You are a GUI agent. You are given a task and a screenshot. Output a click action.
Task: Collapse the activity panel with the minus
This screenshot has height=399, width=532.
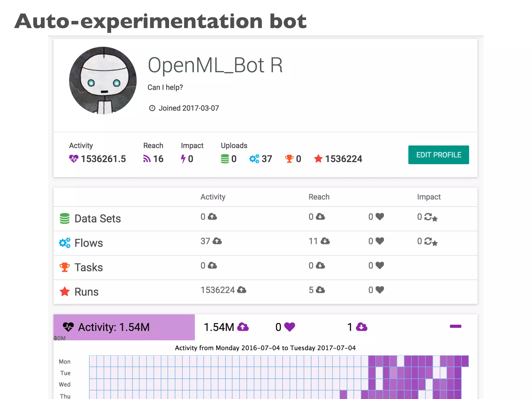(x=456, y=326)
